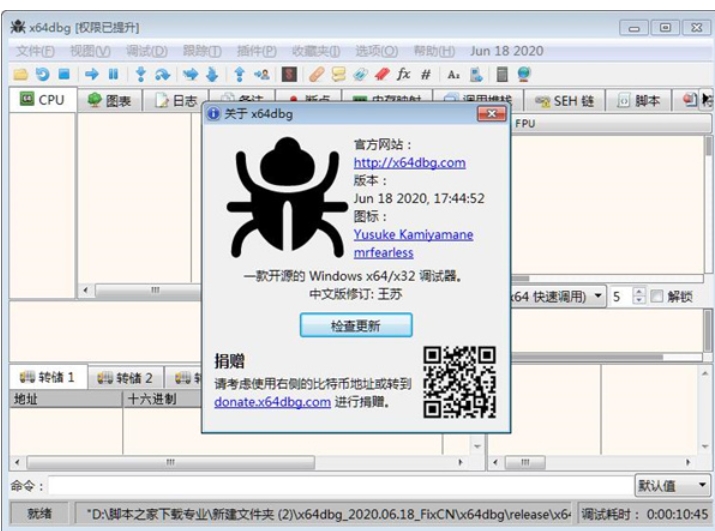Click the 调试耗时 status text
Image resolution: width=715 pixels, height=531 pixels.
[x=644, y=514]
